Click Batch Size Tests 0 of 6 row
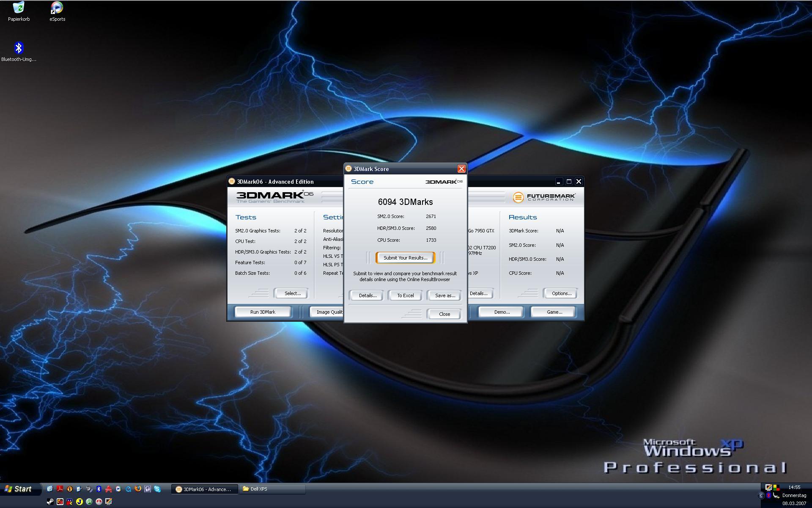Image resolution: width=812 pixels, height=508 pixels. pos(271,273)
